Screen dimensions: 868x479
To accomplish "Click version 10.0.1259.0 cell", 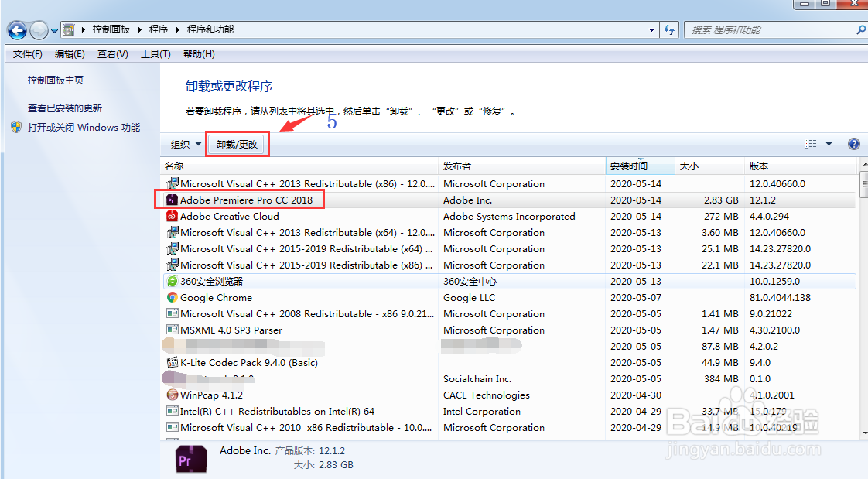I will click(x=774, y=282).
